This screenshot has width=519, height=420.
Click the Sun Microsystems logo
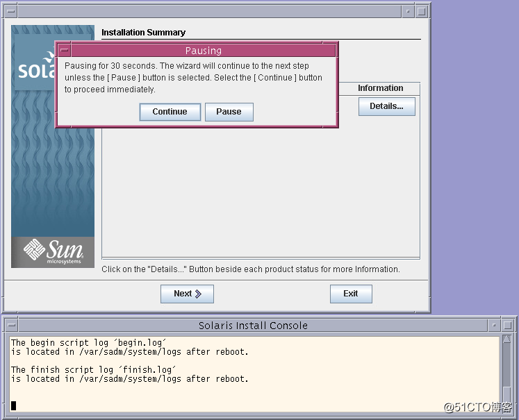[53, 252]
